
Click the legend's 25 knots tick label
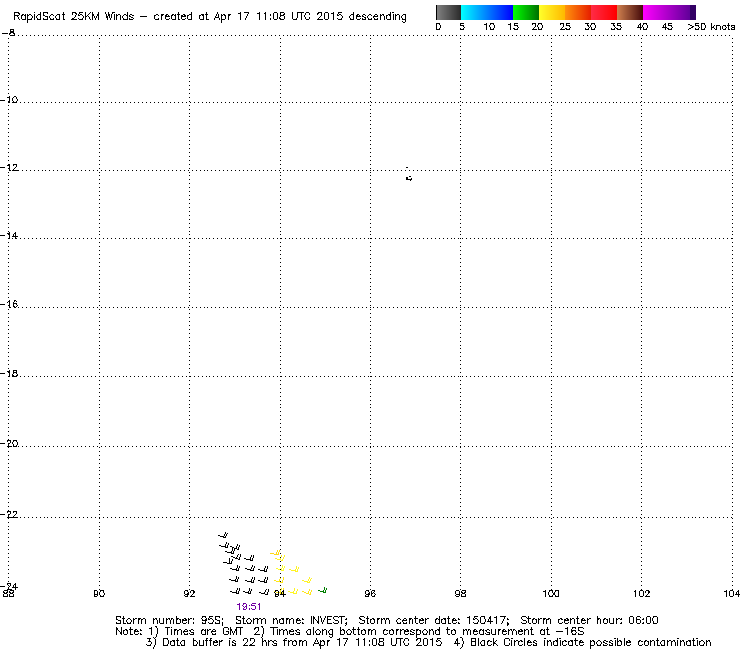coord(565,27)
